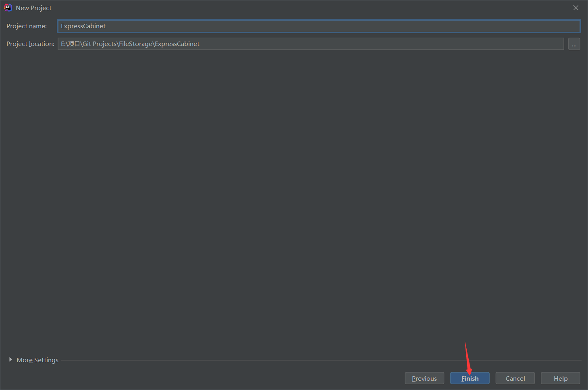Viewport: 588px width, 390px height.
Task: Click the Project location path field
Action: pos(282,44)
